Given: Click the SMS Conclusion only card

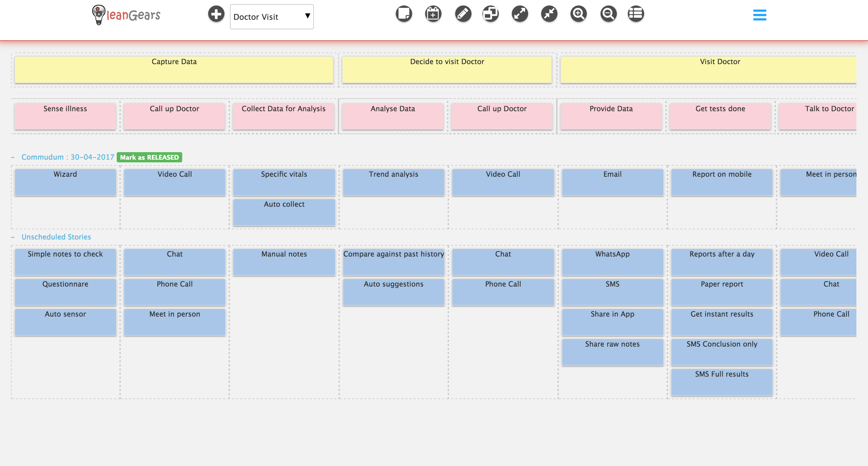Looking at the screenshot, I should 722,352.
